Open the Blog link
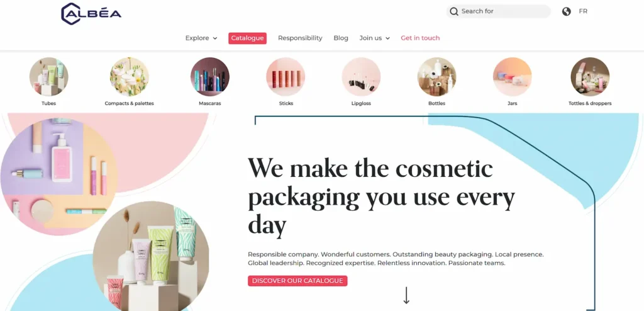The height and width of the screenshot is (311, 644). coord(341,38)
